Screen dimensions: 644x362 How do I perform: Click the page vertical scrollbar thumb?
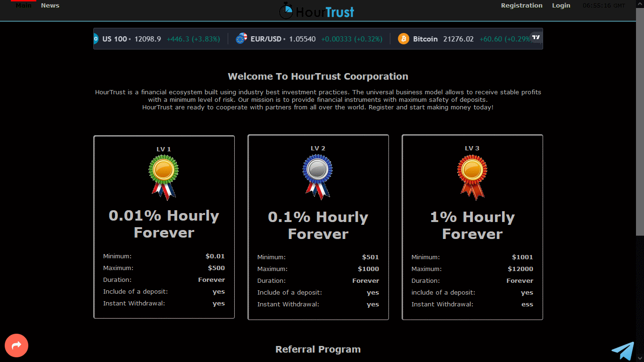point(640,121)
